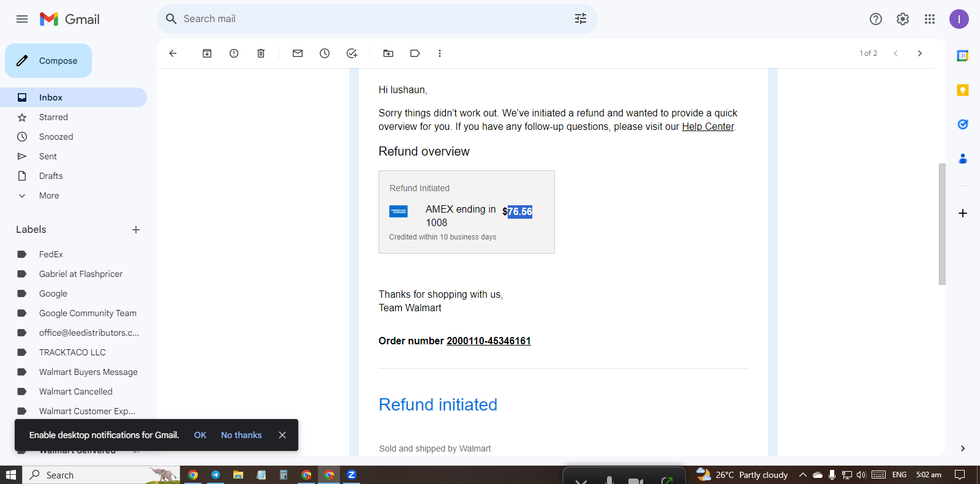Go back to the inbox list
Screen dimensions: 980x484
(x=173, y=53)
